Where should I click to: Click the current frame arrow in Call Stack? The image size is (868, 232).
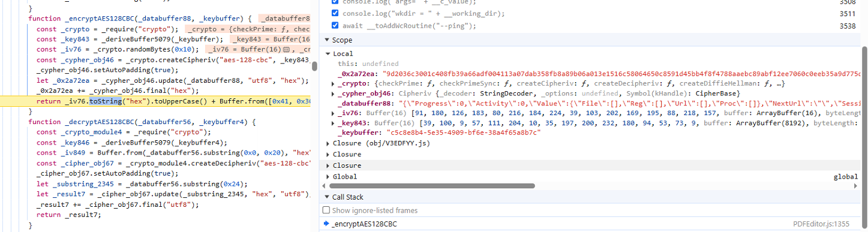[x=326, y=224]
